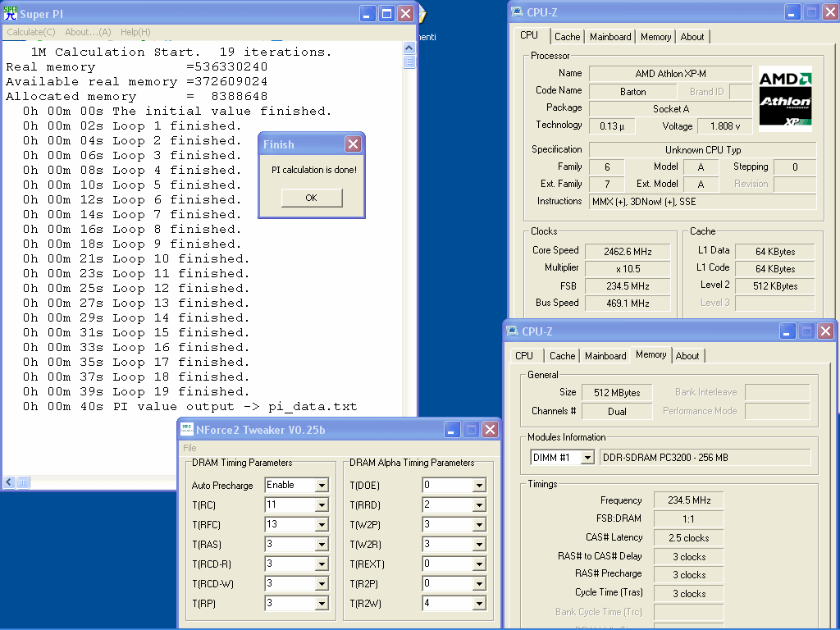
Task: Expand the T(REXT) dropdown
Action: [x=479, y=564]
